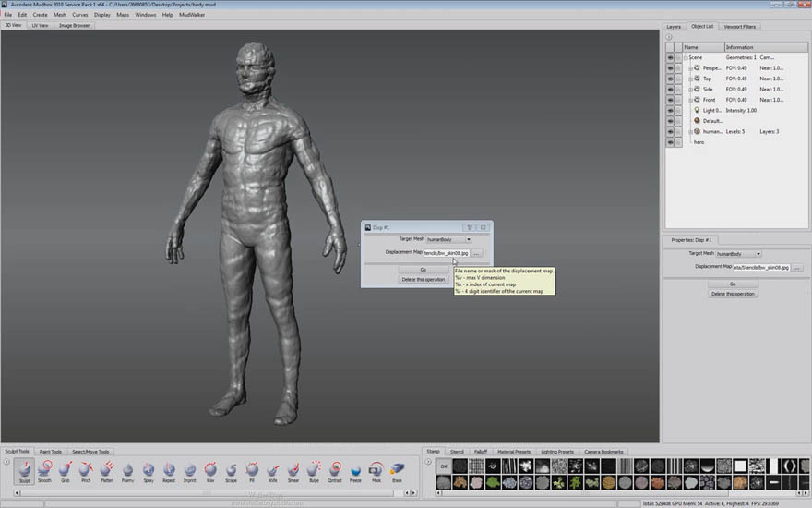Viewport: 812px width, 508px height.
Task: Open the Object List panel options arrow
Action: (x=669, y=37)
